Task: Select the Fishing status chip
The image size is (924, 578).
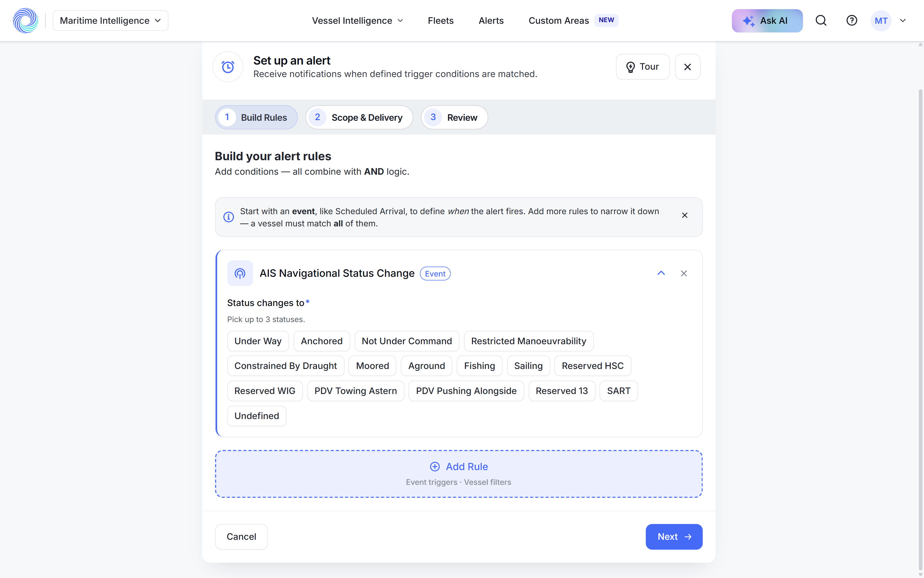Action: pos(480,366)
